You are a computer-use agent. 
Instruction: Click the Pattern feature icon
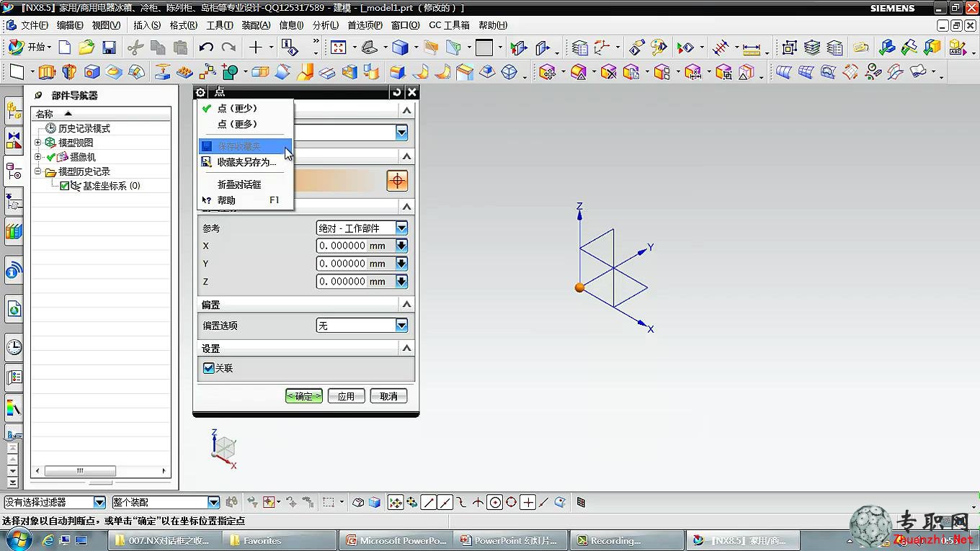pyautogui.click(x=207, y=72)
